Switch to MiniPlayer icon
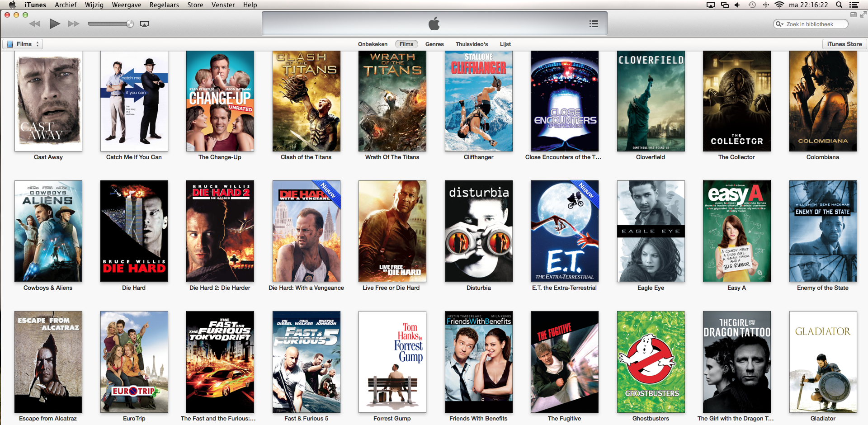This screenshot has width=868, height=425. (x=853, y=14)
